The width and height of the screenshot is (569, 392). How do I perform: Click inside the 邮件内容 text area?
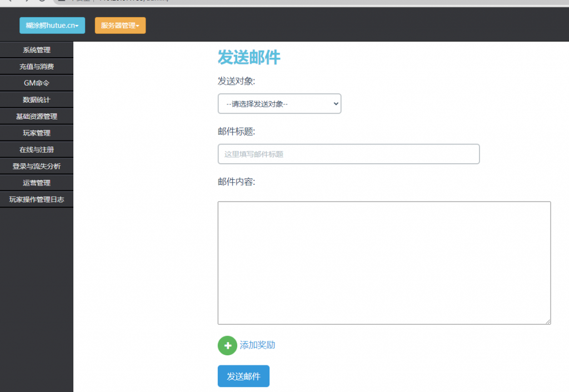385,263
